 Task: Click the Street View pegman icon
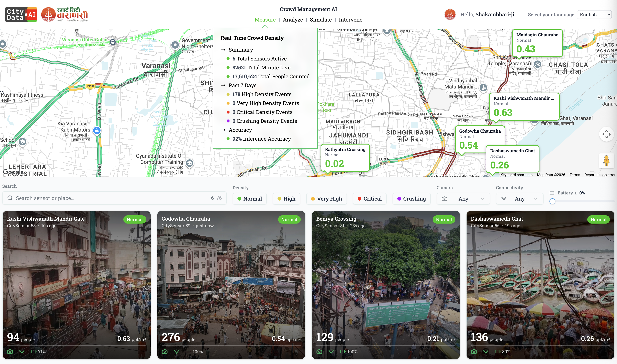tap(606, 161)
